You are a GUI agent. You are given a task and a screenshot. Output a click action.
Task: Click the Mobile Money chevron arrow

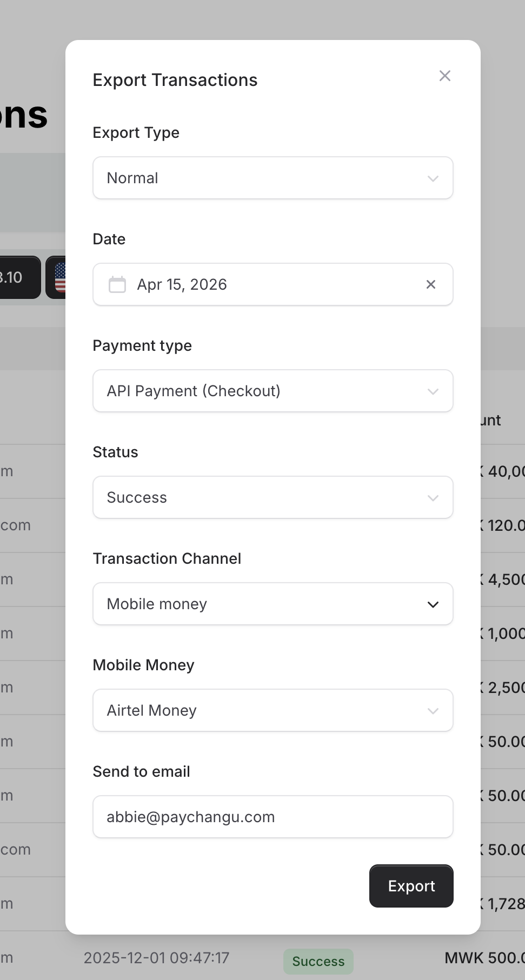click(433, 711)
